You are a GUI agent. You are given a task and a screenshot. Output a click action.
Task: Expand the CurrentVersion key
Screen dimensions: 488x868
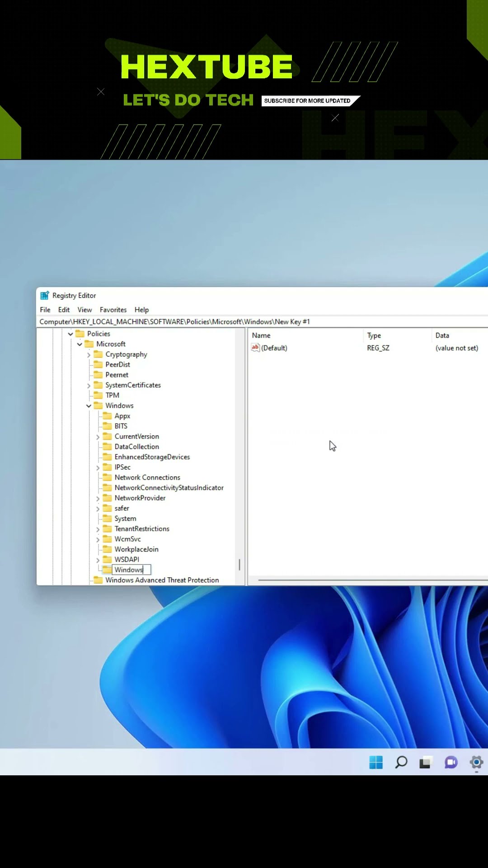click(x=98, y=437)
